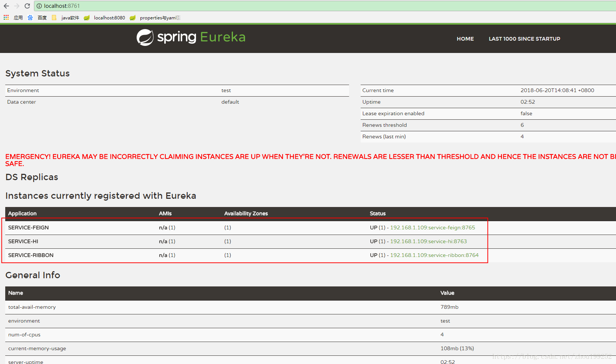616x364 pixels.
Task: Click the Availability Zones column header
Action: pos(246,213)
